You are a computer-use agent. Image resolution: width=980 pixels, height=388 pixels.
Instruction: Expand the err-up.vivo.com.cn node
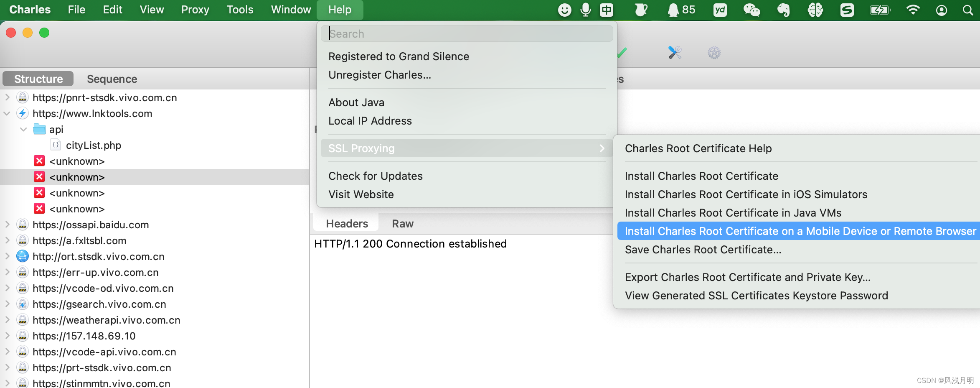pos(7,272)
